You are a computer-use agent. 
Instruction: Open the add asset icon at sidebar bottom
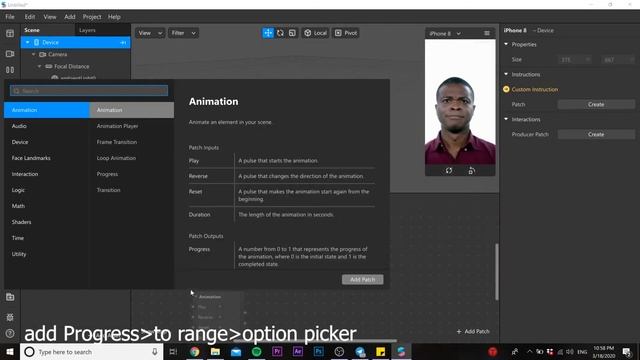(x=10, y=297)
